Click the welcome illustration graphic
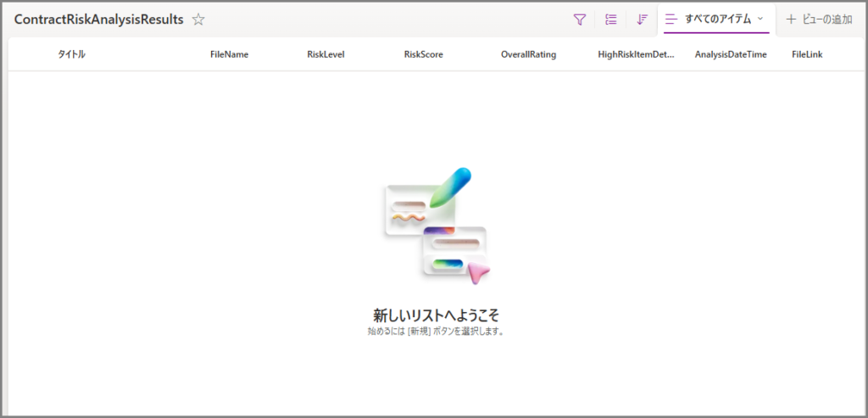The image size is (868, 418). 436,226
